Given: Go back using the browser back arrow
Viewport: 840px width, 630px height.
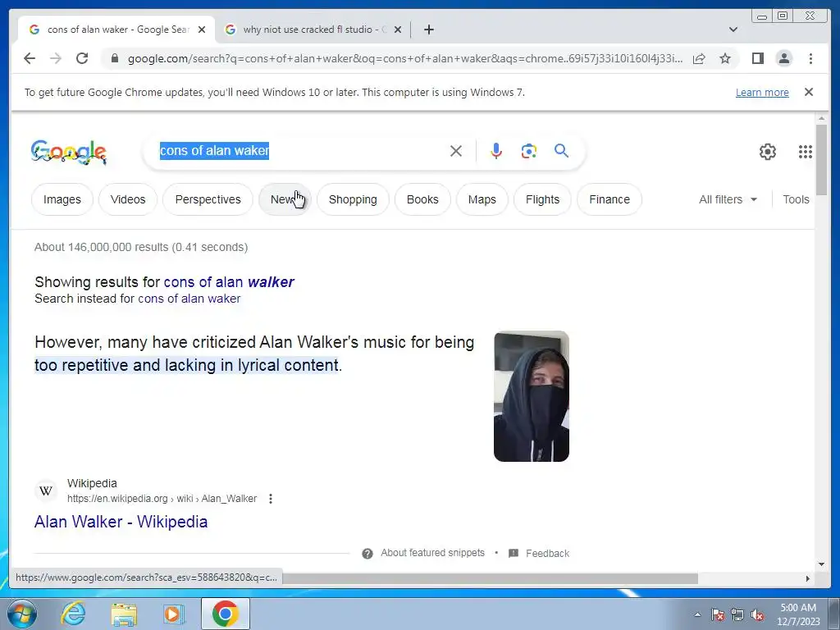Looking at the screenshot, I should tap(30, 58).
